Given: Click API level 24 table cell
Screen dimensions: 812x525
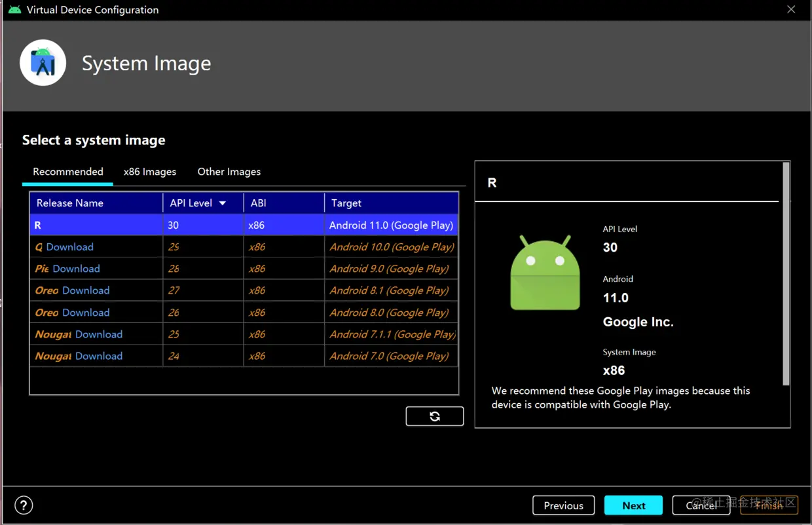Looking at the screenshot, I should point(203,356).
